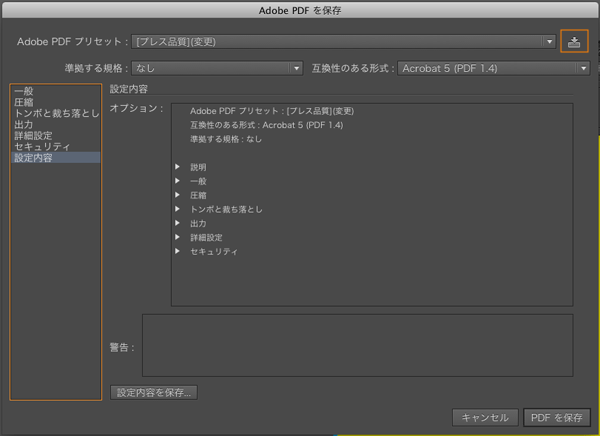The width and height of the screenshot is (600, 436).
Task: Click the options line Adobe PDF プリセット : [プレス品質]
Action: (272, 111)
